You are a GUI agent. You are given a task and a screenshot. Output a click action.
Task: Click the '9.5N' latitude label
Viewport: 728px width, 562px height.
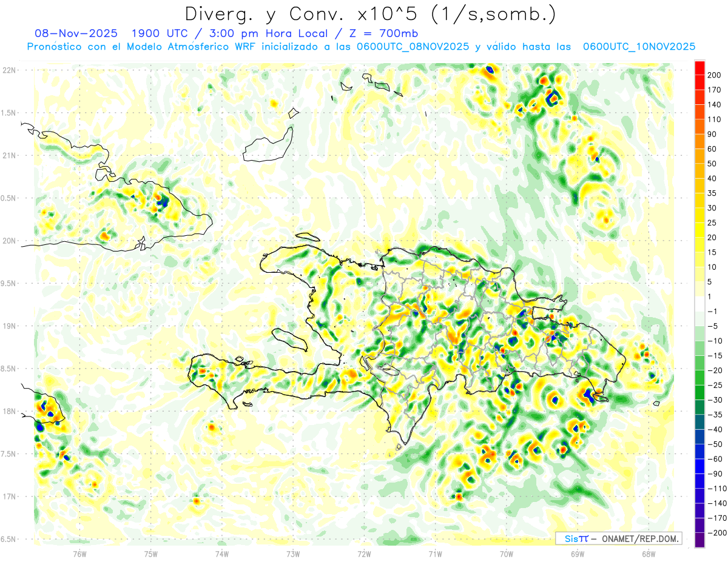(8, 284)
